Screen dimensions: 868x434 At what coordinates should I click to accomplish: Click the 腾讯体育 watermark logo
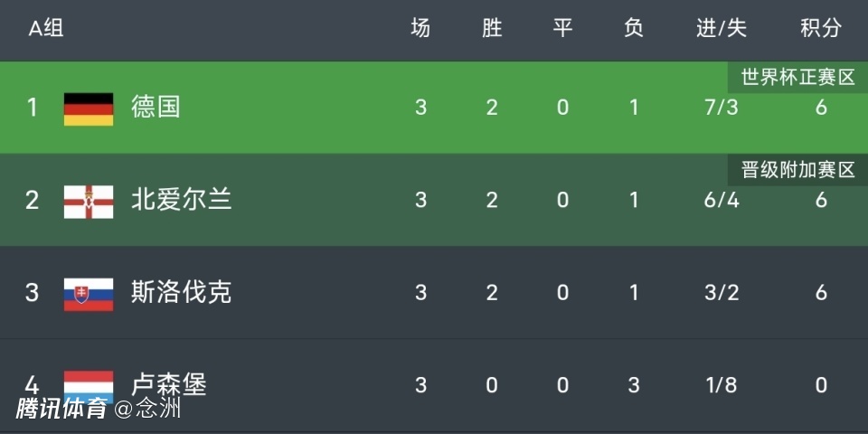click(61, 409)
